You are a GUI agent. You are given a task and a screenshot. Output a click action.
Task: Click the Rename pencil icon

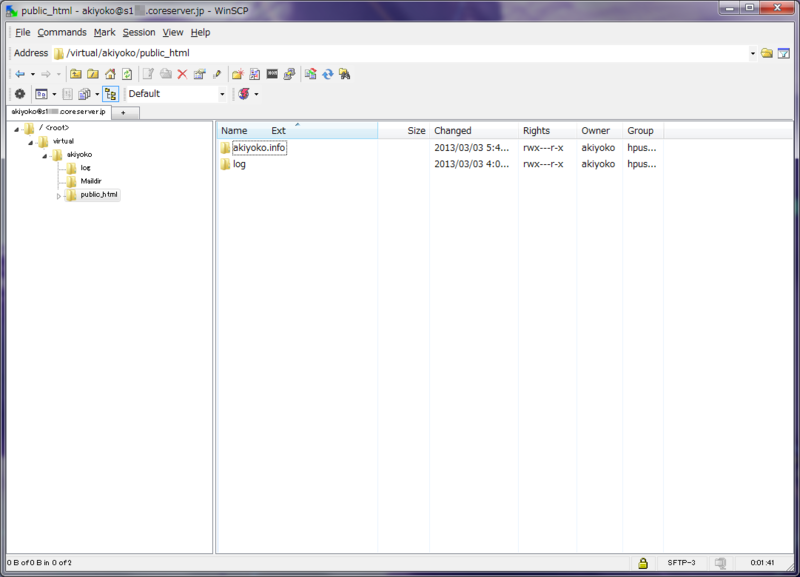217,74
